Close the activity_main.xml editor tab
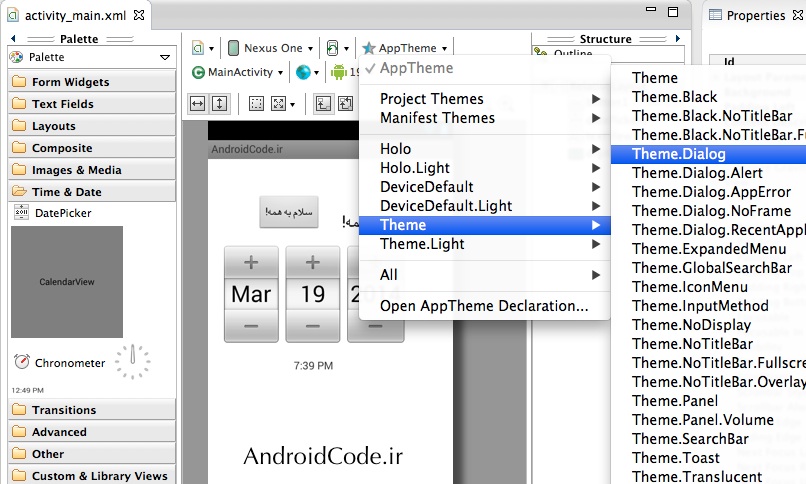806x484 pixels. [139, 16]
